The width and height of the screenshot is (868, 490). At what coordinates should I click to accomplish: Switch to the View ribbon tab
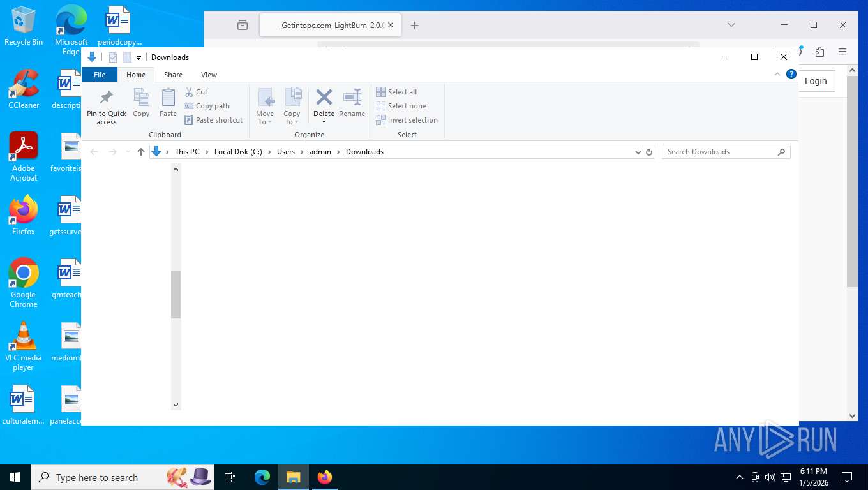[x=209, y=75]
